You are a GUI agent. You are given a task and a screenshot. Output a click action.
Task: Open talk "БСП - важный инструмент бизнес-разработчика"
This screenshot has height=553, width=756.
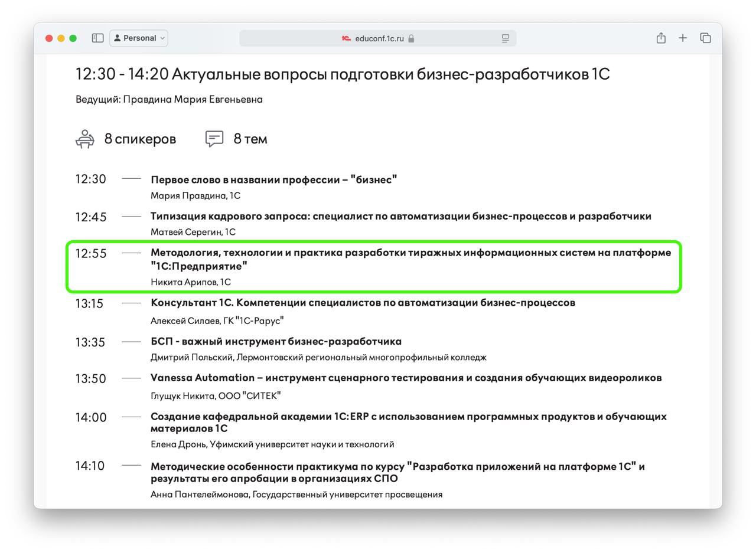tap(276, 341)
